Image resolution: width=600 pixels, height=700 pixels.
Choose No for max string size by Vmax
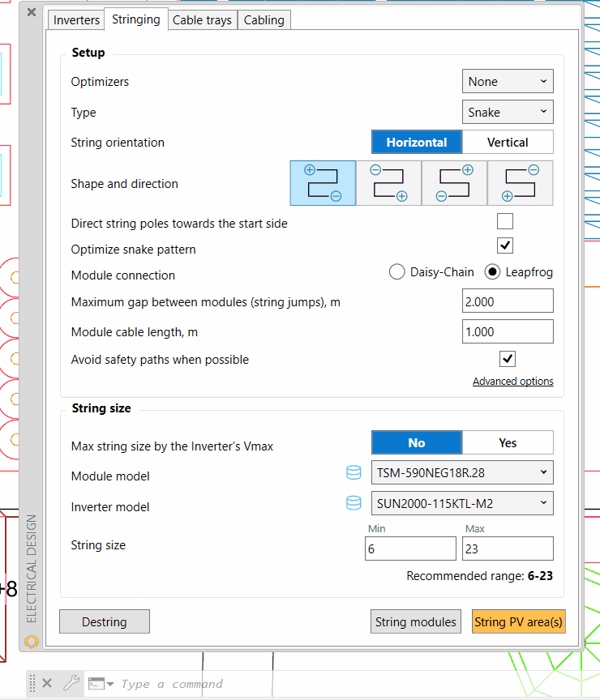[417, 442]
